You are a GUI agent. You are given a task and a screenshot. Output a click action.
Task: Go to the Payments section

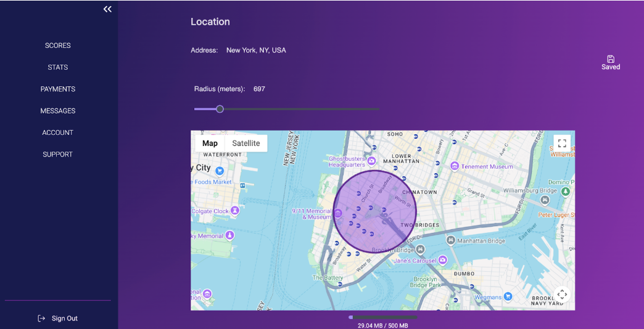point(58,89)
